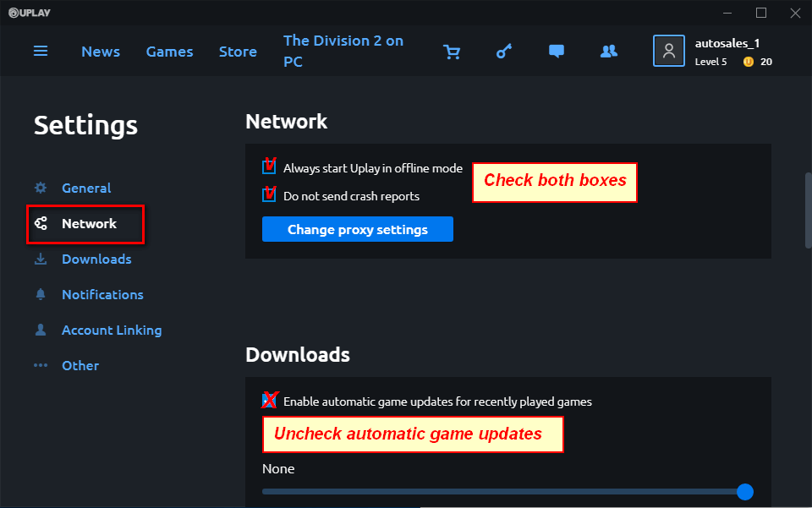This screenshot has height=508, width=812.
Task: Open the friends list icon
Action: [608, 52]
